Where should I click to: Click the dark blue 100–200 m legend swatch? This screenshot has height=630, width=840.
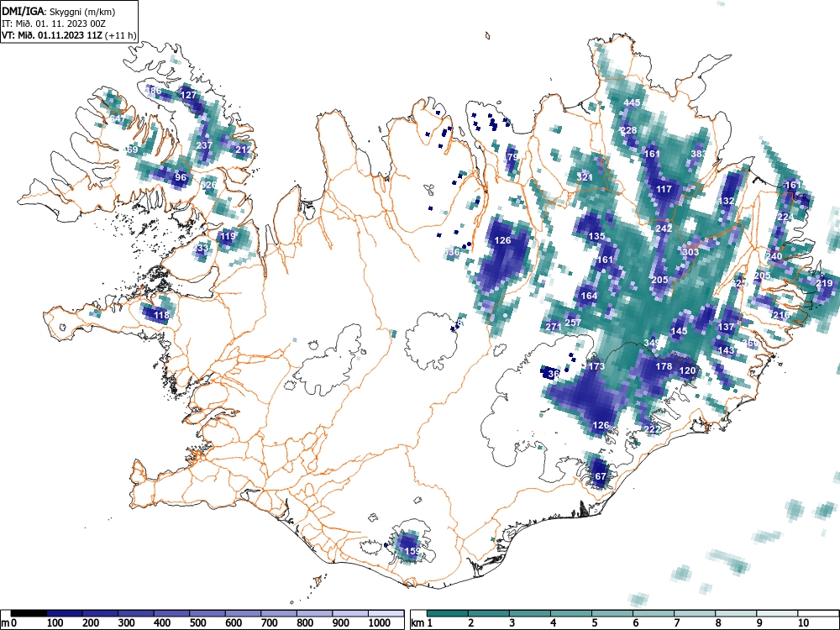(x=65, y=613)
